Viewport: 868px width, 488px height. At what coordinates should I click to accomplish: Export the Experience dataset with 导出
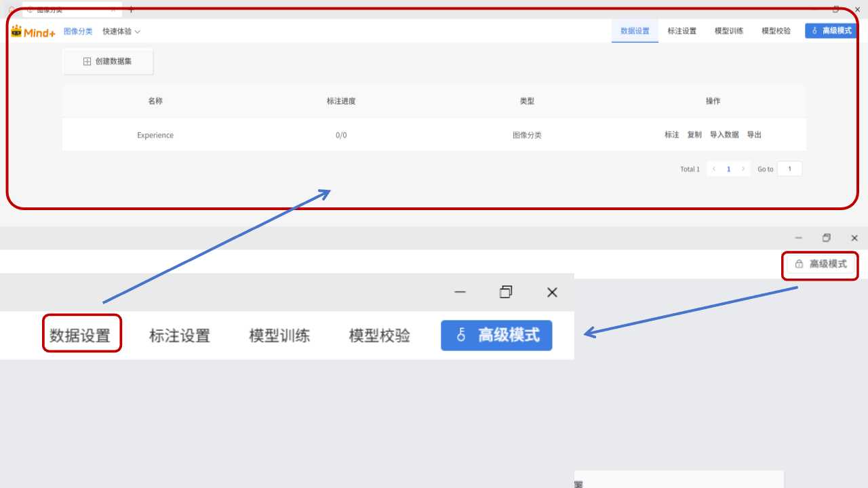click(754, 135)
